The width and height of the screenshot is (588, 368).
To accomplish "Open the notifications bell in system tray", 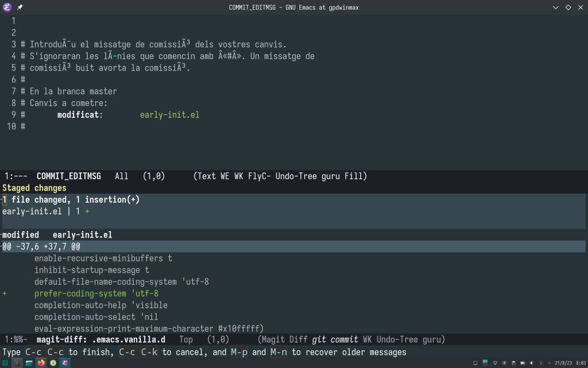I will (495, 363).
